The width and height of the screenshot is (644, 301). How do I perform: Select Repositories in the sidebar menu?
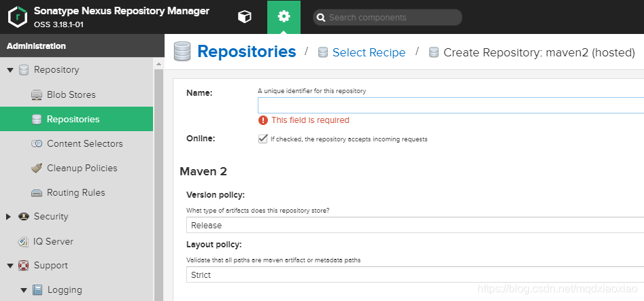[76, 119]
